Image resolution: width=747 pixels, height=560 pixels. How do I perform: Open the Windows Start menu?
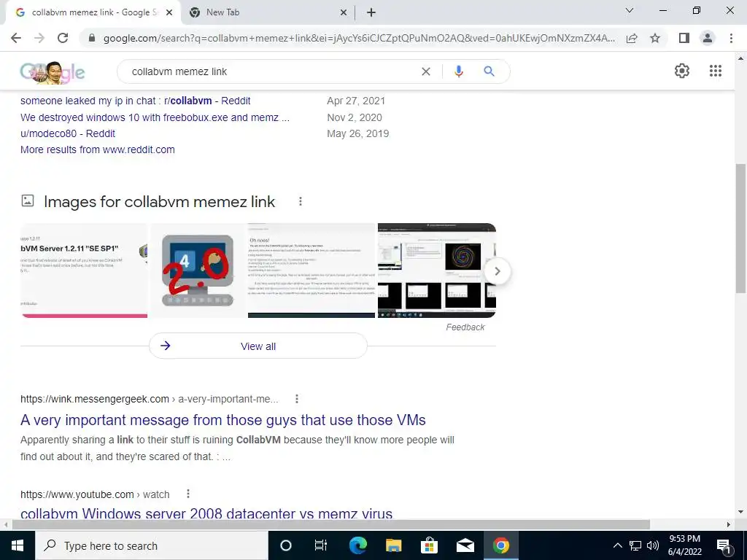tap(18, 545)
